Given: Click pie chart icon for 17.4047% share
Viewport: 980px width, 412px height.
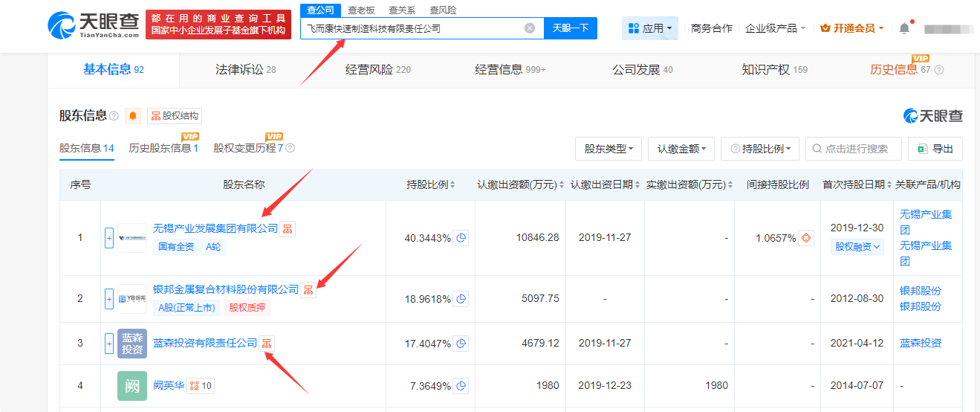Looking at the screenshot, I should click(x=461, y=344).
